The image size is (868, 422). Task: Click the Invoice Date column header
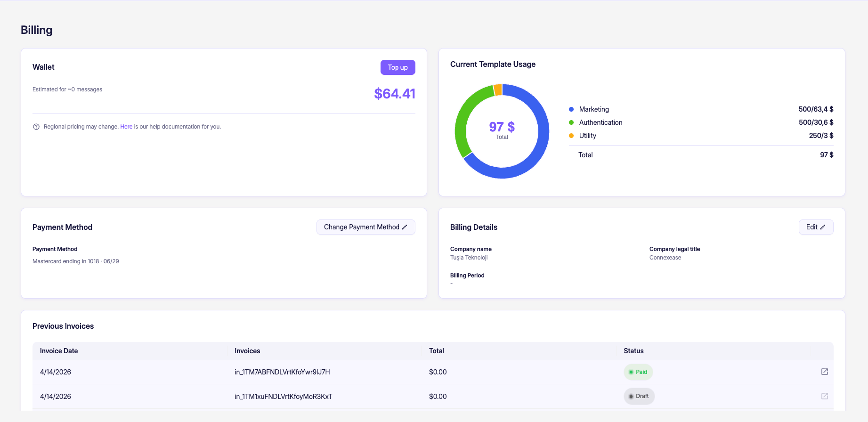point(59,351)
